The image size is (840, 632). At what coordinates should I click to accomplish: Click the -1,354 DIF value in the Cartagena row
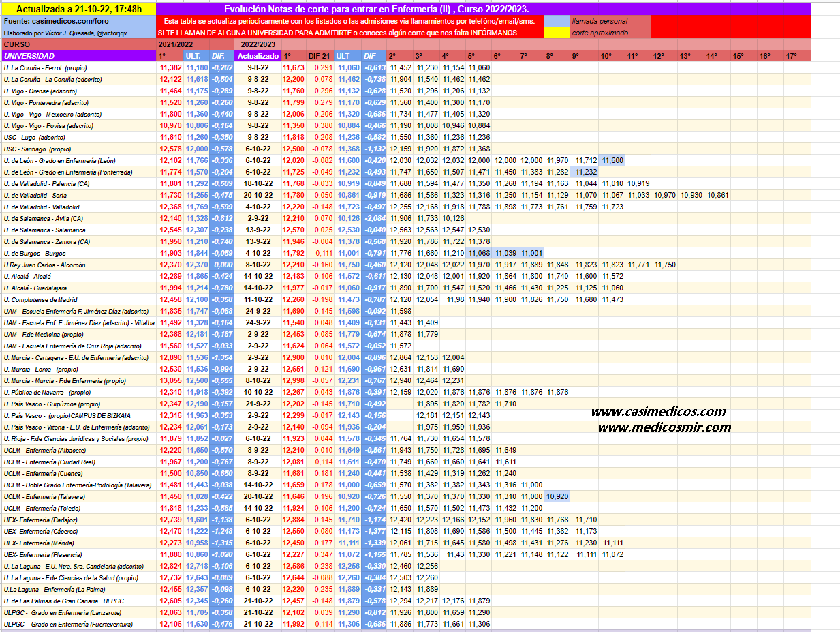tap(221, 357)
